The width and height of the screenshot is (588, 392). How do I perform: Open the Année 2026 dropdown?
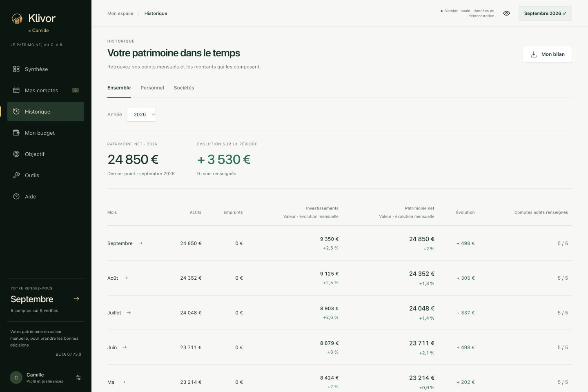[x=141, y=114]
